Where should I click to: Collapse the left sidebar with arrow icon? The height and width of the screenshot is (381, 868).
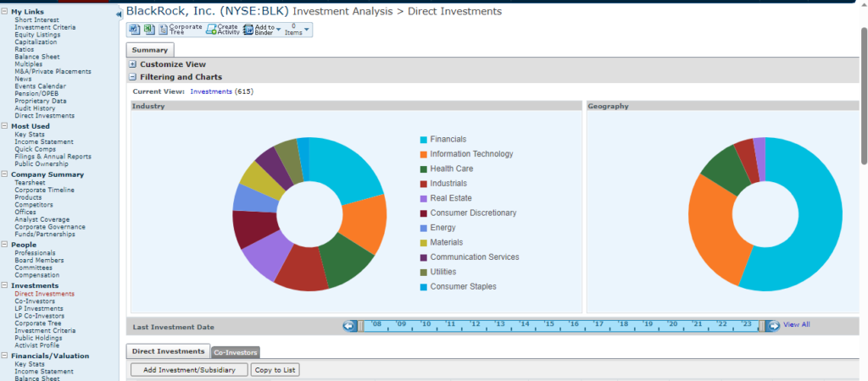pos(119,15)
